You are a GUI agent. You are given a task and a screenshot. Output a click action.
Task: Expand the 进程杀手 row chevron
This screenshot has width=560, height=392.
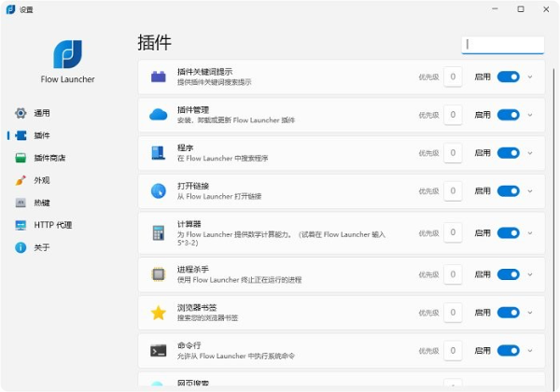pyautogui.click(x=530, y=274)
